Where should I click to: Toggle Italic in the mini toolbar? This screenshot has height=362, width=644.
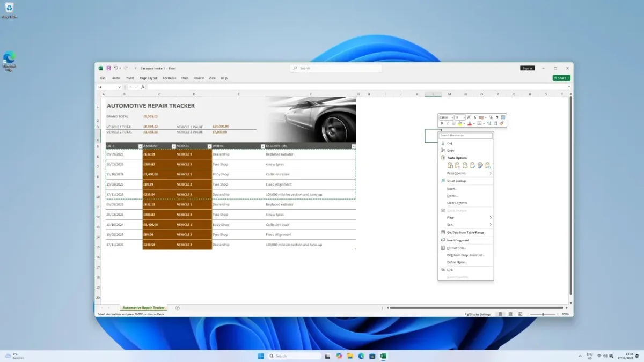[x=448, y=123]
